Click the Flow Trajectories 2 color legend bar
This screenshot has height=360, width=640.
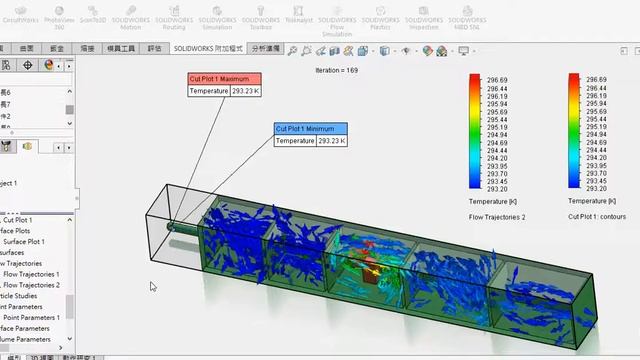pyautogui.click(x=475, y=131)
